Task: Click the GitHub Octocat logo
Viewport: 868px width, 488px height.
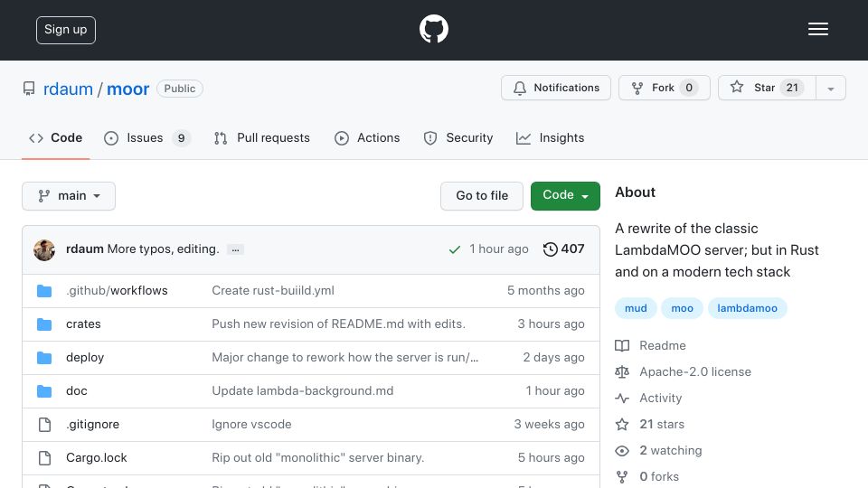Action: tap(433, 29)
